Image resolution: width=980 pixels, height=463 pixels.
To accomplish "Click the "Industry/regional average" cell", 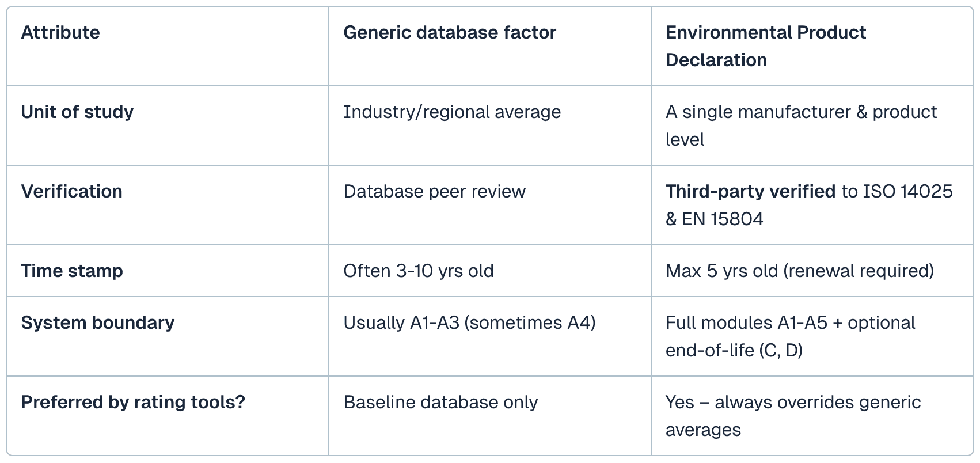I will click(451, 112).
